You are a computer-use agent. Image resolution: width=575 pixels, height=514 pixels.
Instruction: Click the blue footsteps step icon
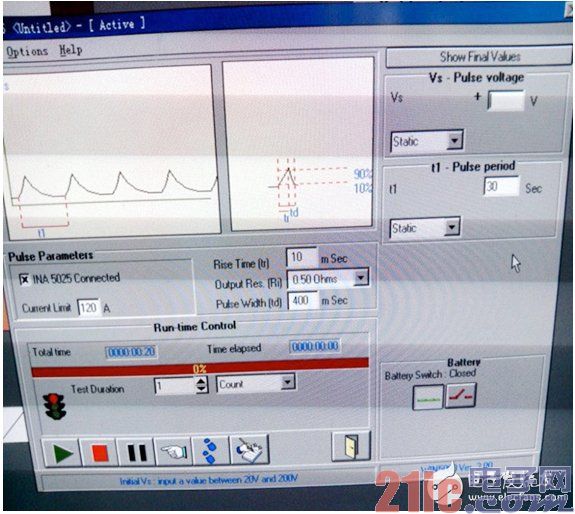210,451
